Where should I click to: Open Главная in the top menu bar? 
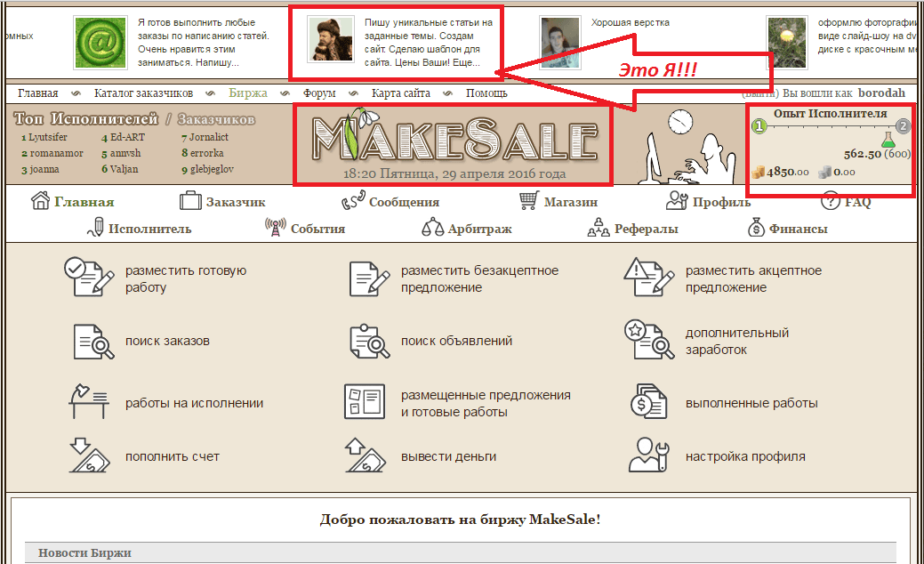tap(37, 93)
